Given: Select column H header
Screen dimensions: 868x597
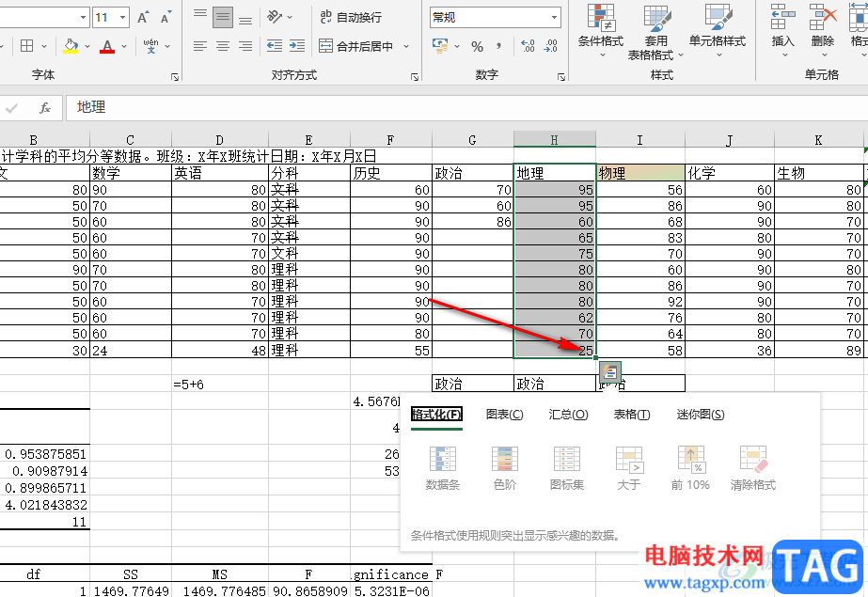Looking at the screenshot, I should click(x=555, y=139).
